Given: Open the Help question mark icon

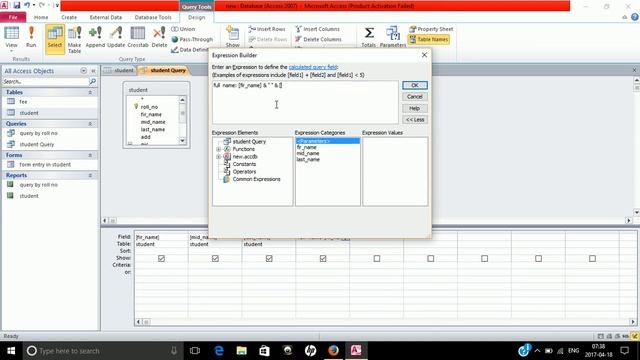Looking at the screenshot, I should (x=635, y=17).
